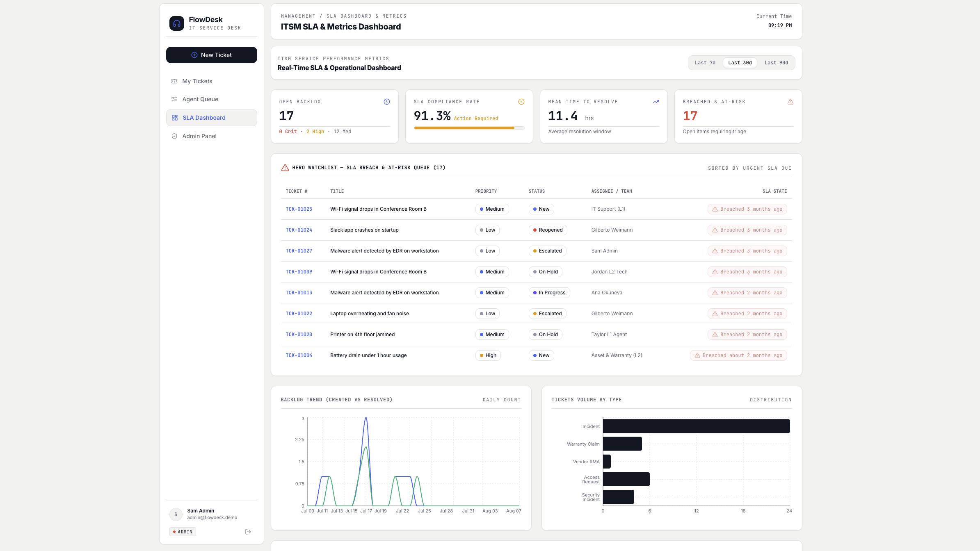Click the trend arrow icon on Mean Time card
Viewport: 980px width, 551px height.
click(656, 102)
